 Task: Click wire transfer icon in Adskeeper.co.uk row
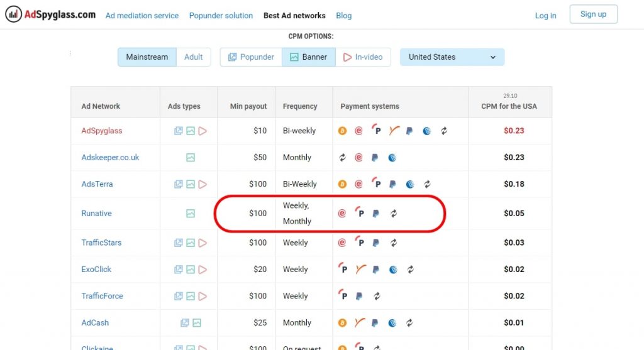(x=342, y=158)
